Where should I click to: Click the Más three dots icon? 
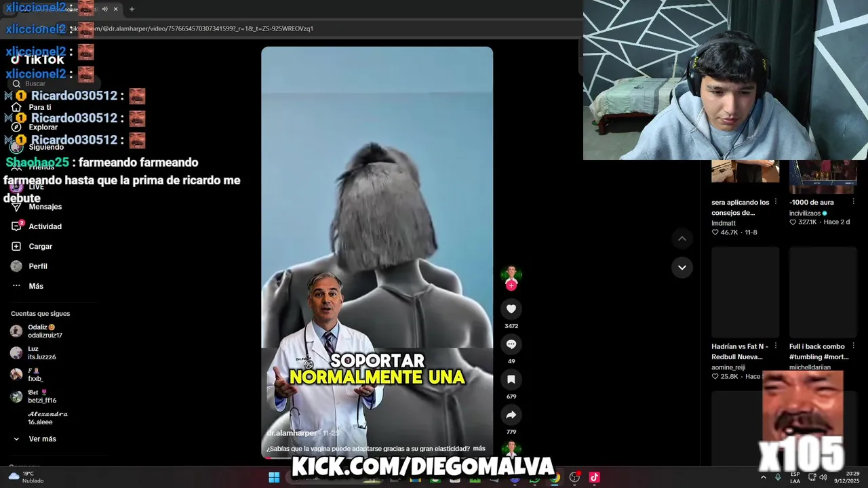(16, 286)
